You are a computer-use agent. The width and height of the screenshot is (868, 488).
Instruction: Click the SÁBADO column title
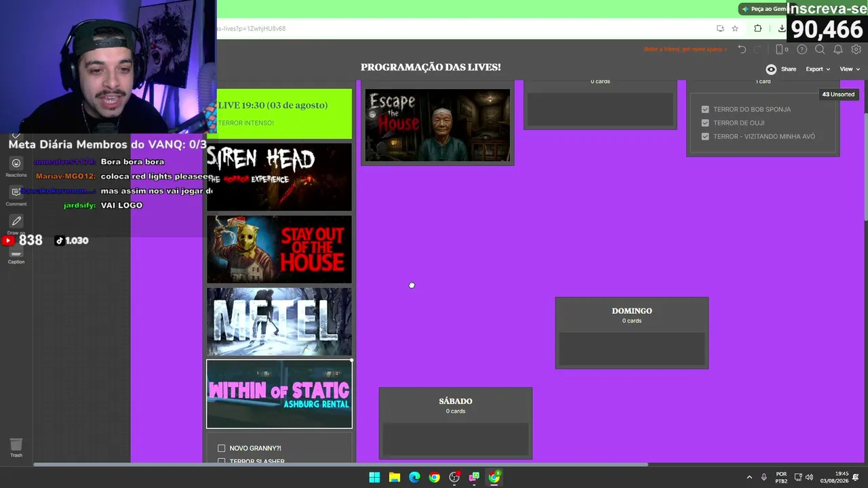point(456,401)
